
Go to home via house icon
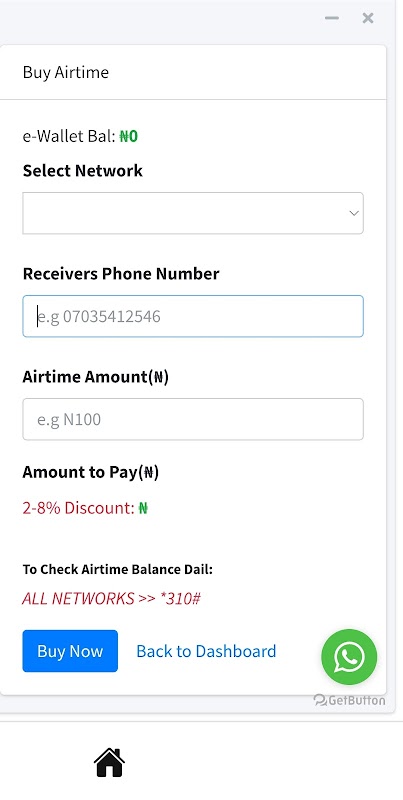(109, 762)
